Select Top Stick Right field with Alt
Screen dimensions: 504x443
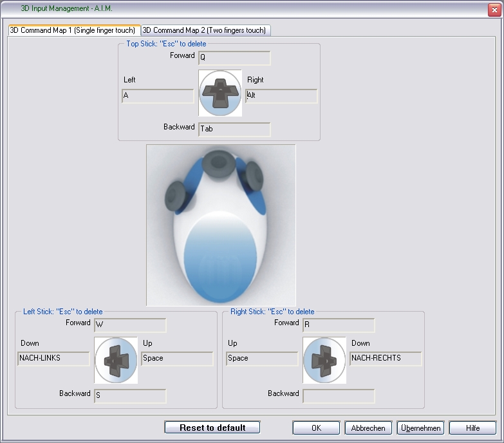[x=281, y=96]
